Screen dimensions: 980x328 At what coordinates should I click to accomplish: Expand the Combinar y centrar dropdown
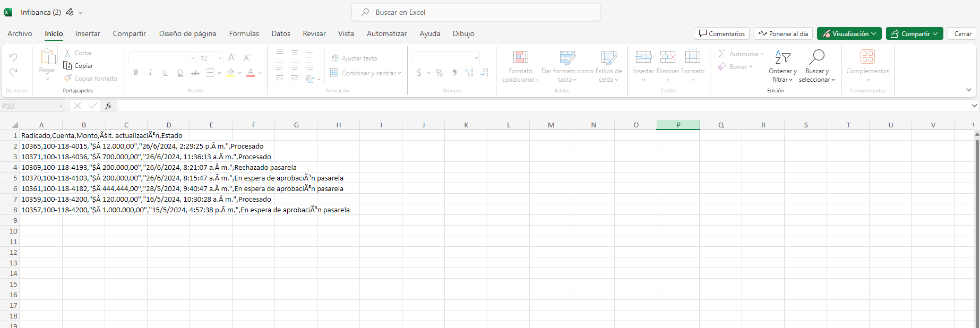(x=399, y=73)
